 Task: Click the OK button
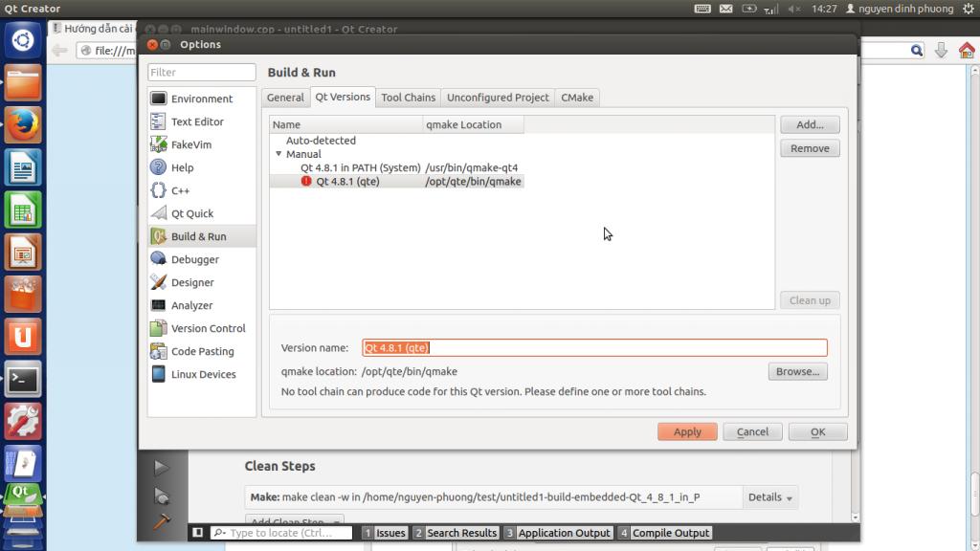(x=817, y=431)
